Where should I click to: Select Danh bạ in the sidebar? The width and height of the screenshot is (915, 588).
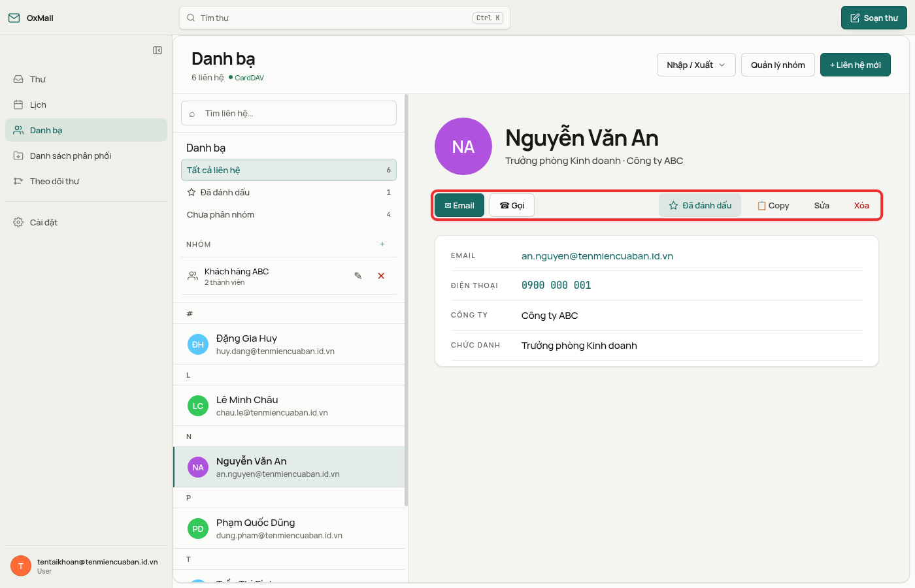click(x=86, y=130)
